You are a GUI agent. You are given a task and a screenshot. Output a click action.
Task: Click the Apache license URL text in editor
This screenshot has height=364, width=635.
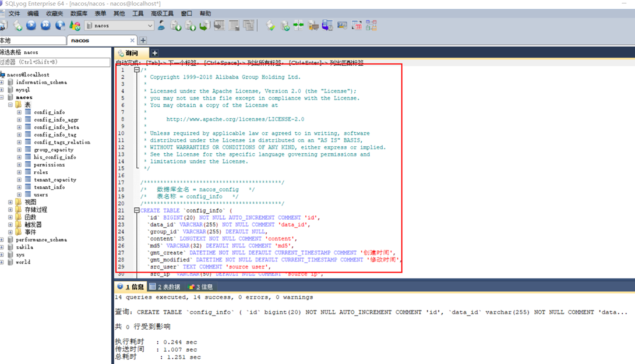(x=235, y=119)
